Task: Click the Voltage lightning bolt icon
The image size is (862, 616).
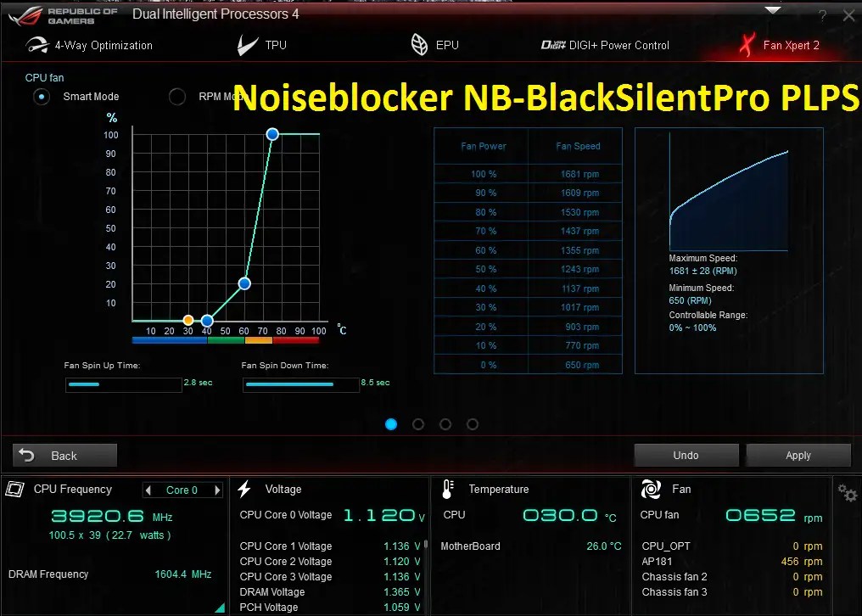Action: coord(244,489)
